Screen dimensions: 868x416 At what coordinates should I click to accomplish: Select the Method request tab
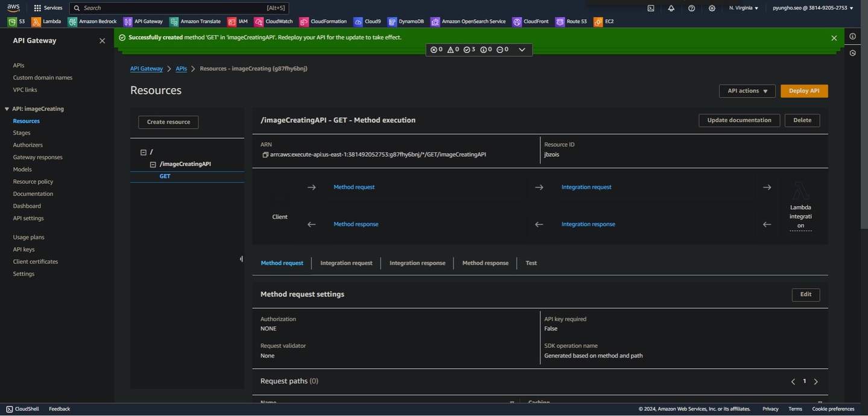point(282,263)
